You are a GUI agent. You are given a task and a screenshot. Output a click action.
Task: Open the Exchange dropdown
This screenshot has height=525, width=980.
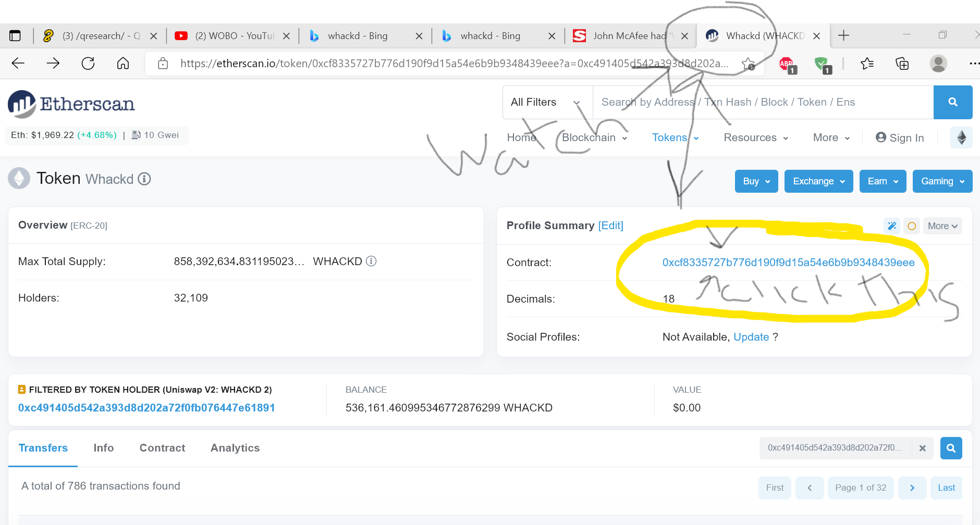coord(819,181)
